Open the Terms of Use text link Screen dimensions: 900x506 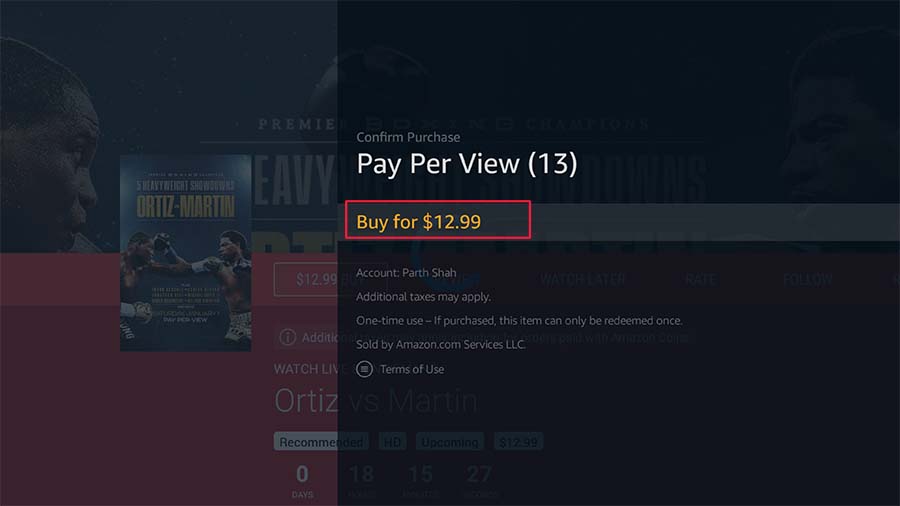point(412,369)
